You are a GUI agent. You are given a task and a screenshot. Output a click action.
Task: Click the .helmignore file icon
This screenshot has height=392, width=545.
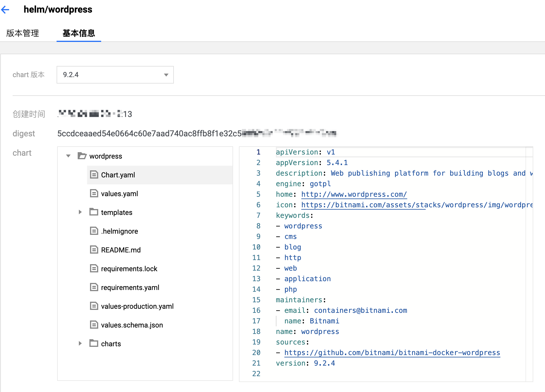[94, 231]
